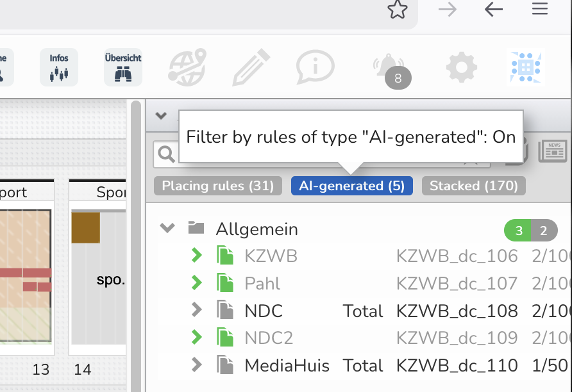Collapse the Allgemein folder
The width and height of the screenshot is (572, 392).
(167, 228)
